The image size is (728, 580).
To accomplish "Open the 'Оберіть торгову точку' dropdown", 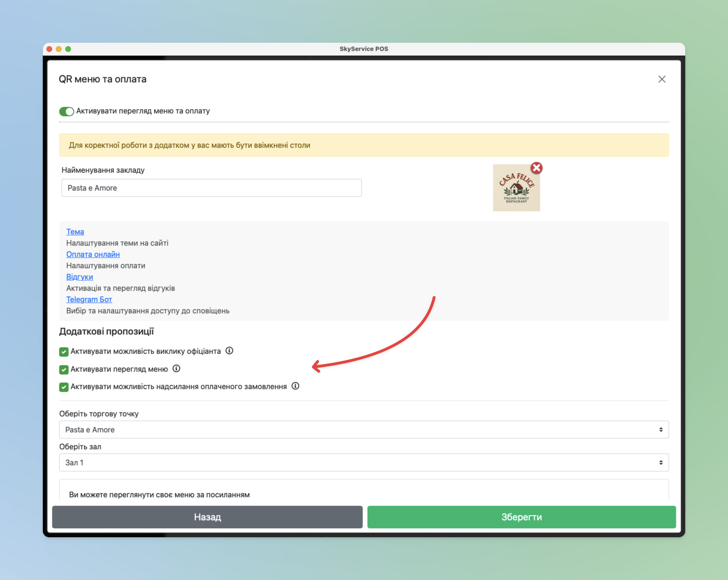I will pyautogui.click(x=363, y=429).
